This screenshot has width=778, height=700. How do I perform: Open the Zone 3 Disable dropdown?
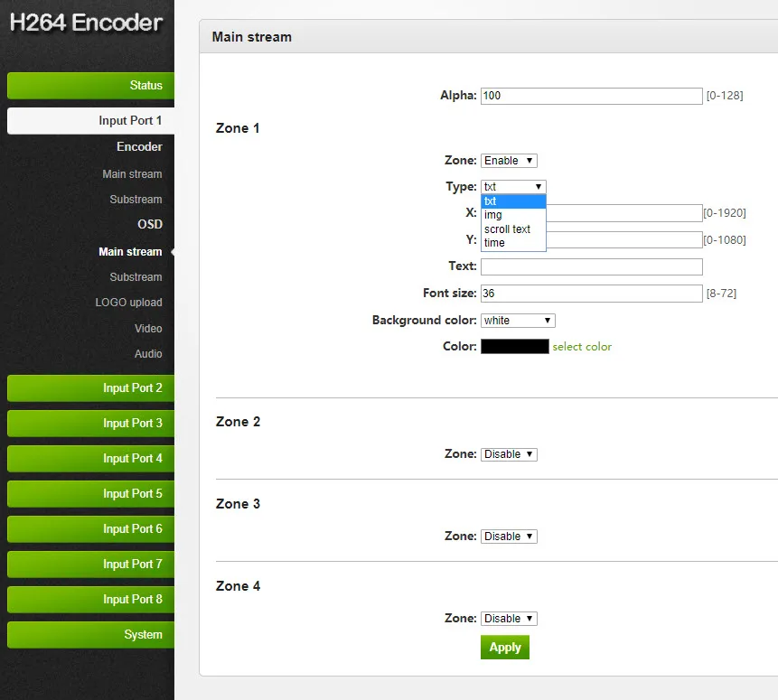pos(509,537)
